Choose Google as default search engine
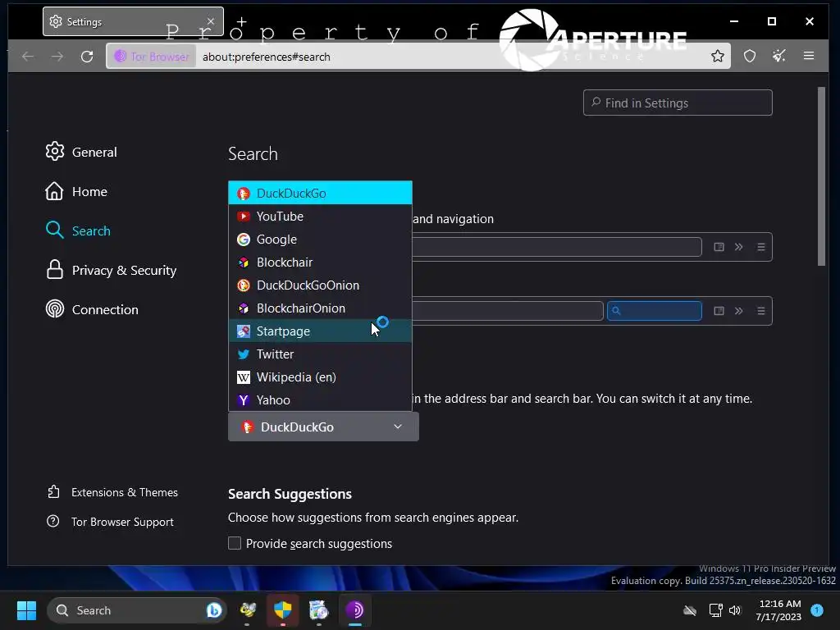Screen dimensions: 840x630 [x=320, y=240]
